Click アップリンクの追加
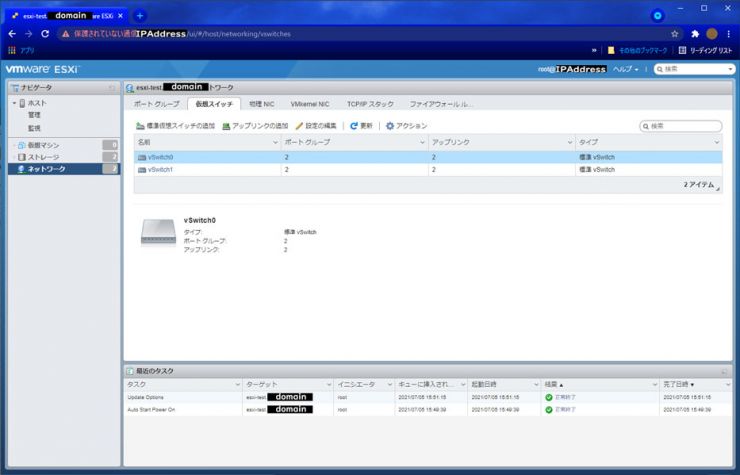This screenshot has width=740, height=475. tap(255, 126)
